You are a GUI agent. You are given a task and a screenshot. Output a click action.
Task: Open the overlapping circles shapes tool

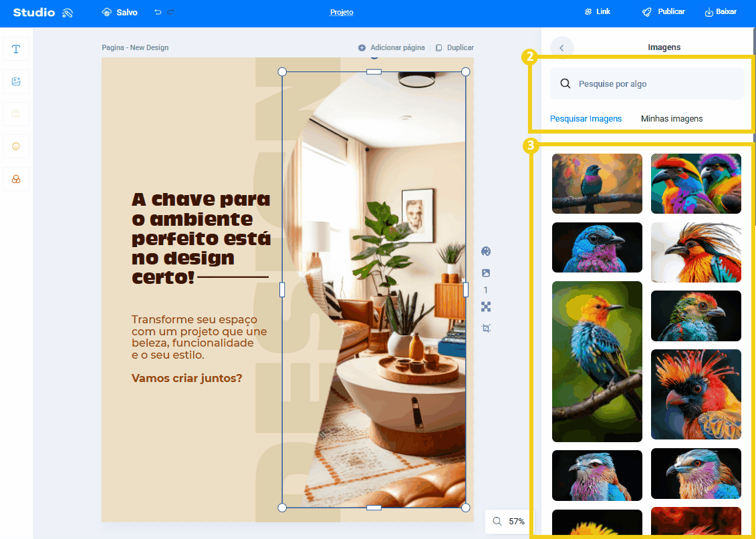coord(16,179)
